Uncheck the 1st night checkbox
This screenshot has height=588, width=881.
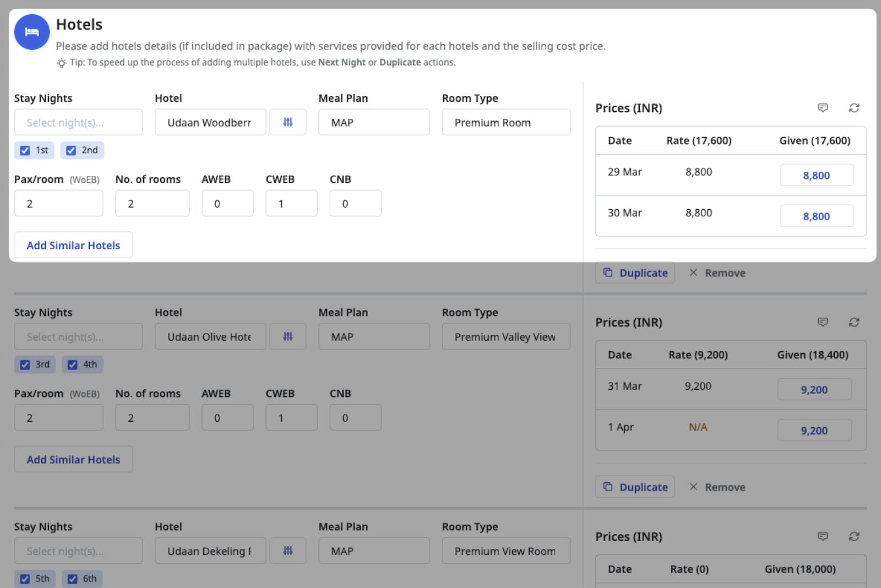point(25,150)
